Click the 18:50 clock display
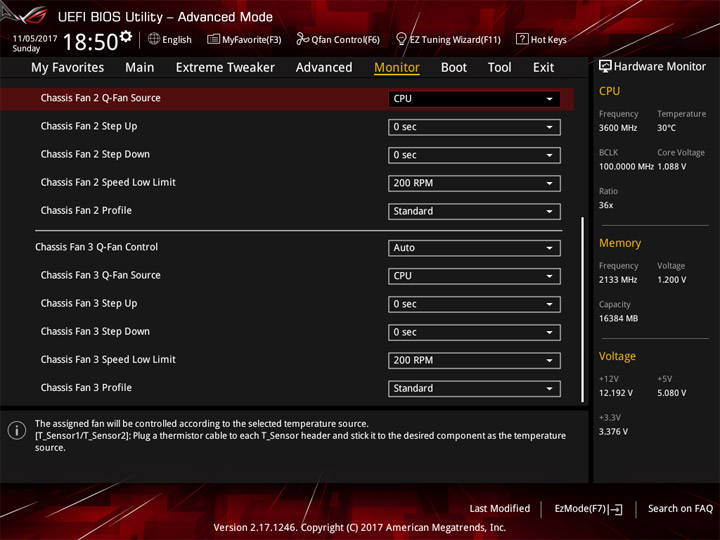Viewport: 720px width, 540px height. 90,42
